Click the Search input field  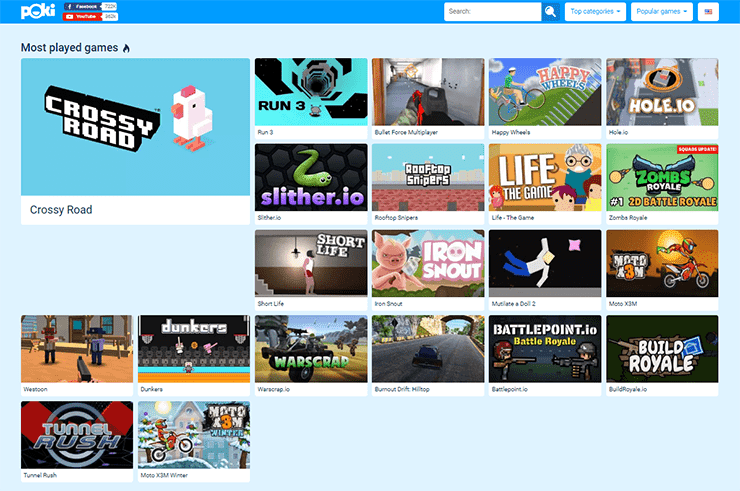(492, 11)
